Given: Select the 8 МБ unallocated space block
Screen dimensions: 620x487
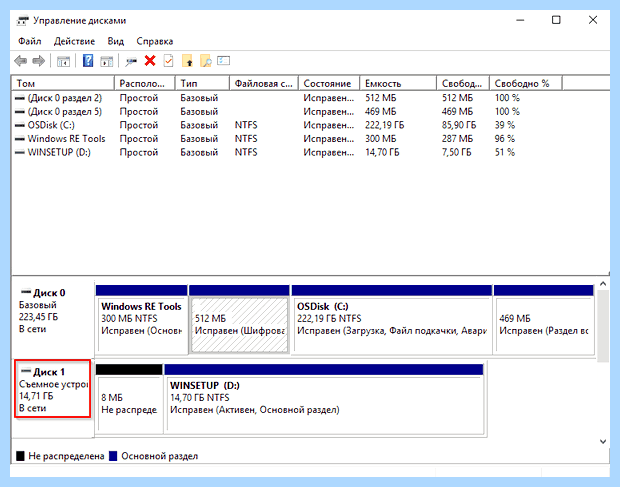Looking at the screenshot, I should (x=129, y=398).
